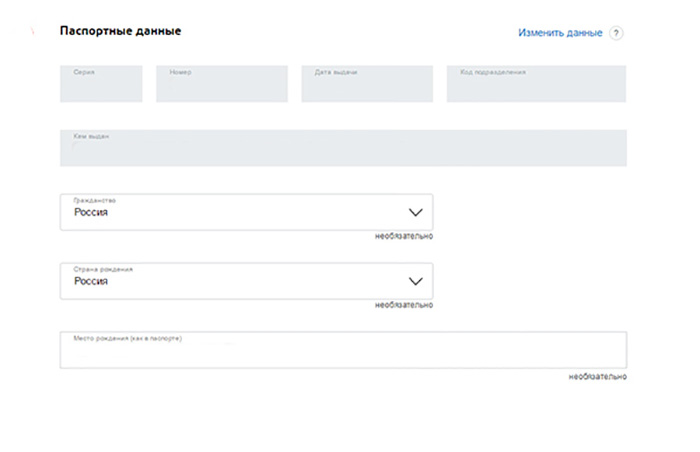Click the Серия passport field
Viewport: 700px width, 452px height.
pos(101,84)
